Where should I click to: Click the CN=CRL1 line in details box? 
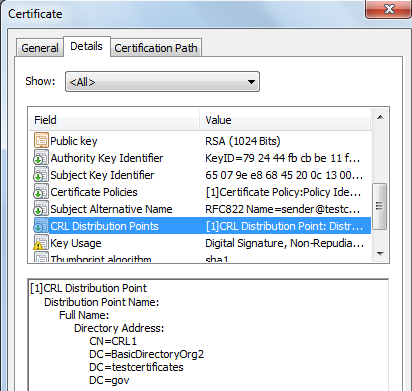[113, 341]
